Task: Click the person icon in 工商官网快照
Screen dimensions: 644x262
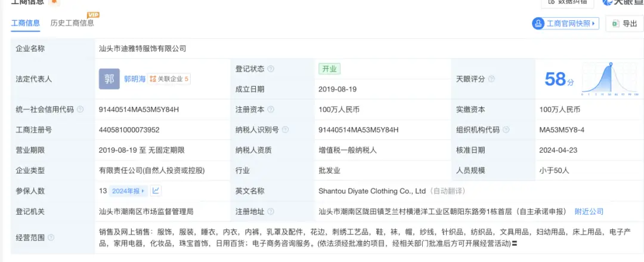Action: (538, 23)
